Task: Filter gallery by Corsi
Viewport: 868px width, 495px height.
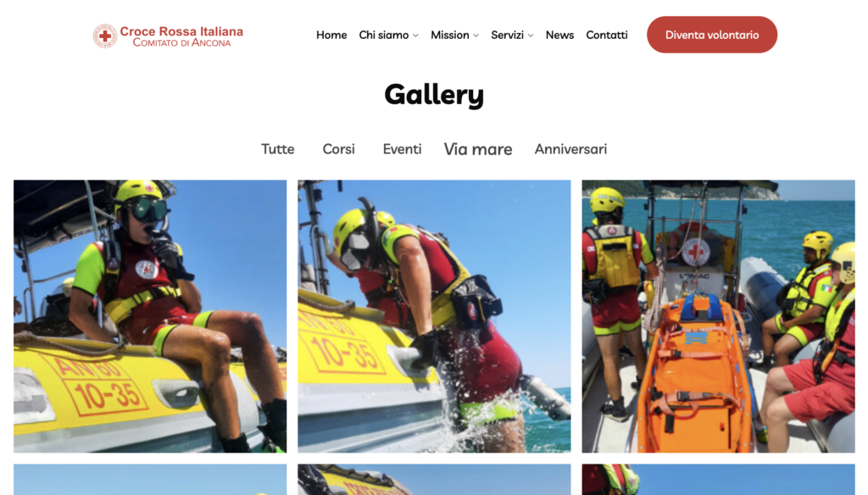Action: (x=339, y=149)
